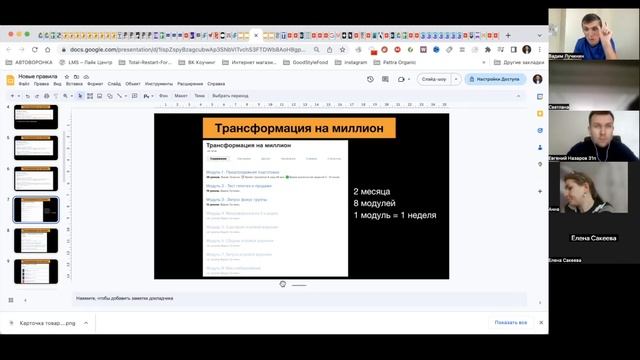
Task: Click the speaker notes field
Action: coord(299,298)
